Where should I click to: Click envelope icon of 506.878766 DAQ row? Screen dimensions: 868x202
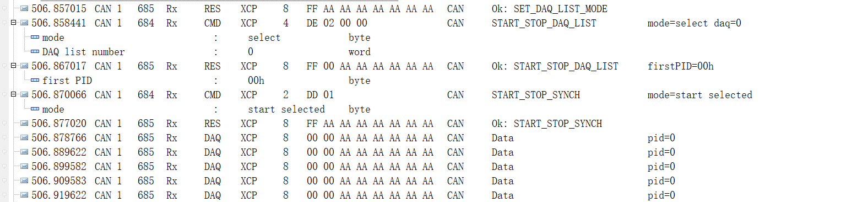coord(24,138)
